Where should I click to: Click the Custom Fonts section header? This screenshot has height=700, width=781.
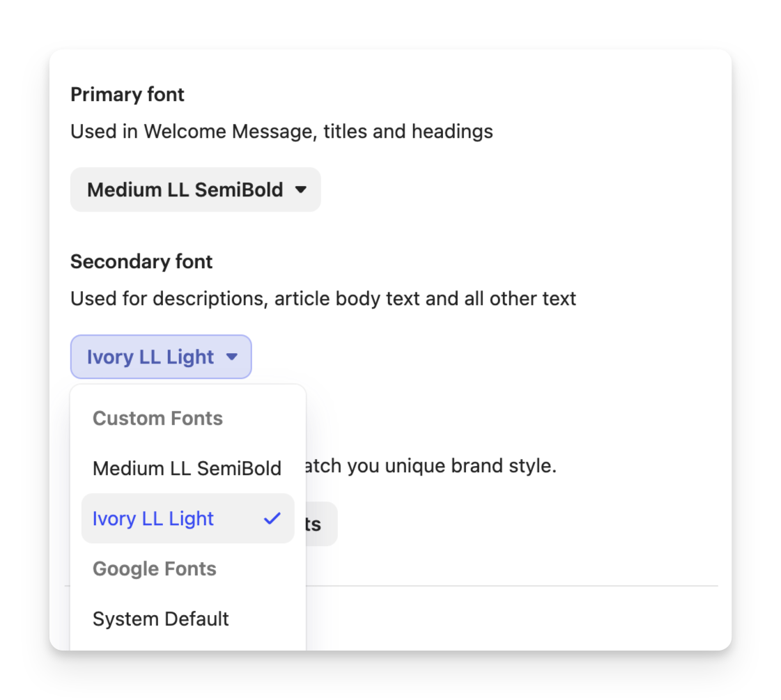point(157,418)
